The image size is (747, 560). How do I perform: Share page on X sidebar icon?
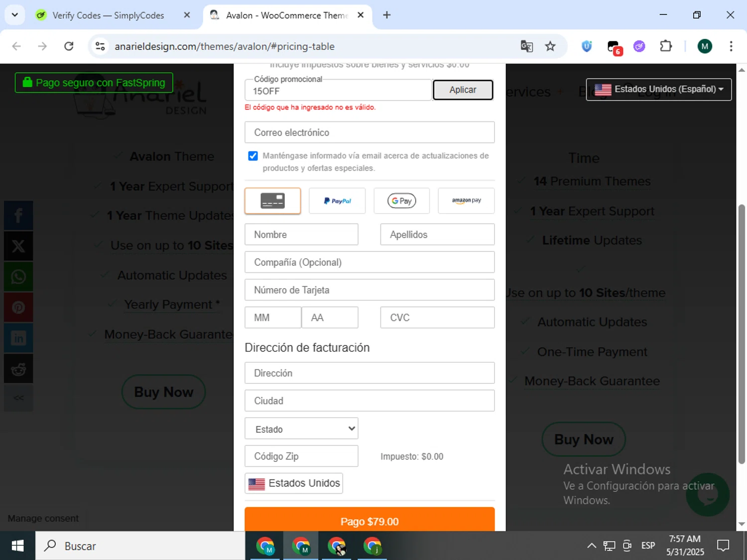click(18, 246)
